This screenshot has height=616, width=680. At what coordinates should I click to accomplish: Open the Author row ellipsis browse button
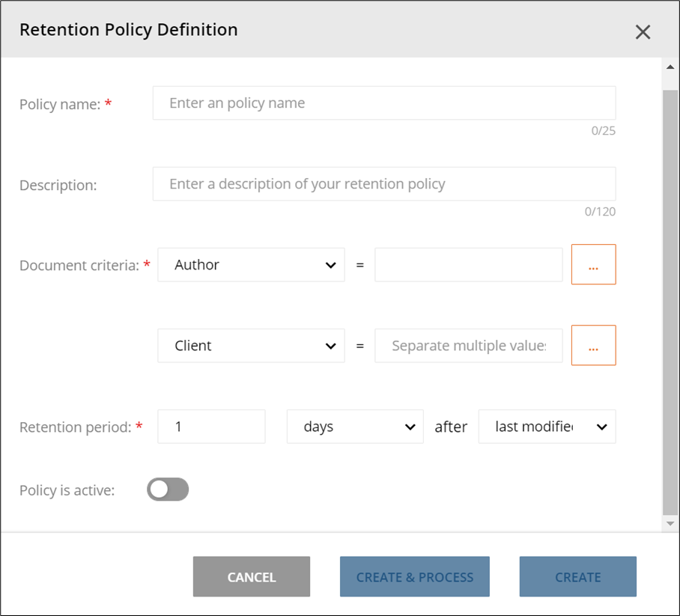point(593,265)
